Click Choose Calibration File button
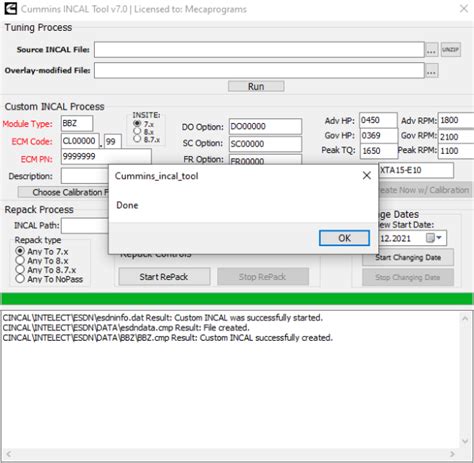This screenshot has height=463, width=474. click(x=63, y=192)
